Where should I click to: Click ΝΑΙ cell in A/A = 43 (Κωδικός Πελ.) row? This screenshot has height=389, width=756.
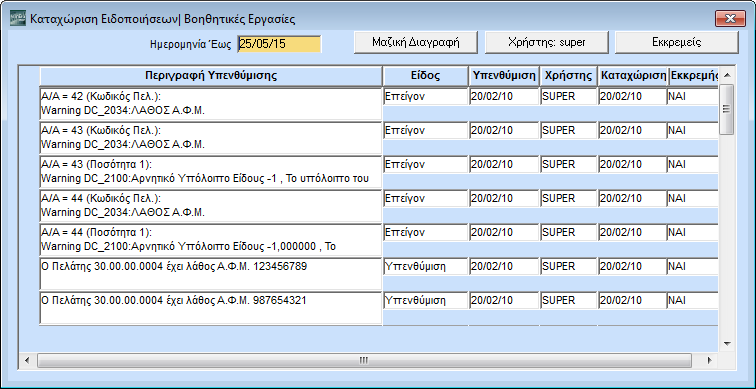pyautogui.click(x=693, y=131)
